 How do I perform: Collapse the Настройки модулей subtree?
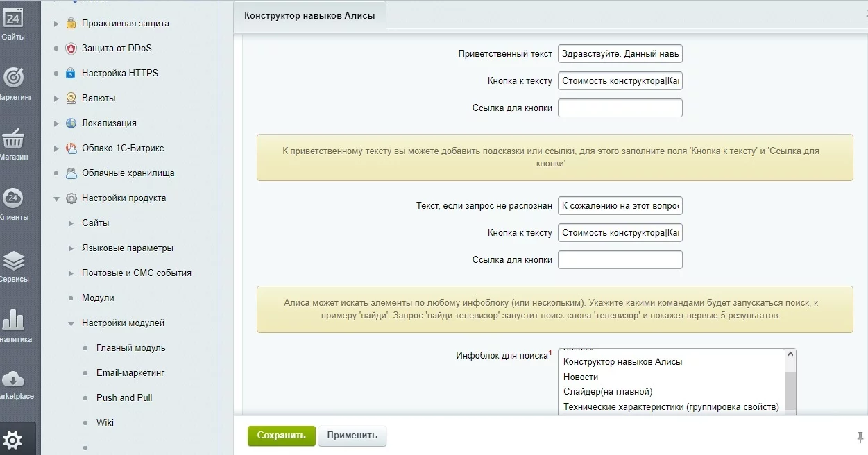(x=71, y=323)
